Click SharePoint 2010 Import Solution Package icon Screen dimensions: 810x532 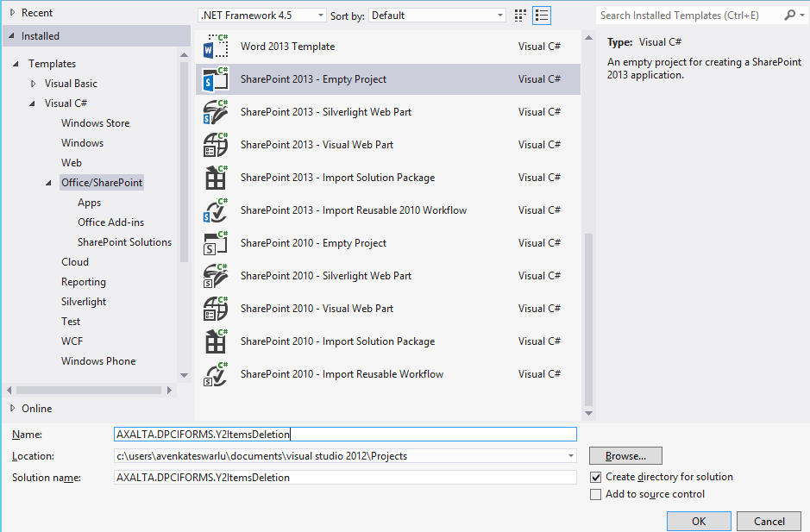216,341
